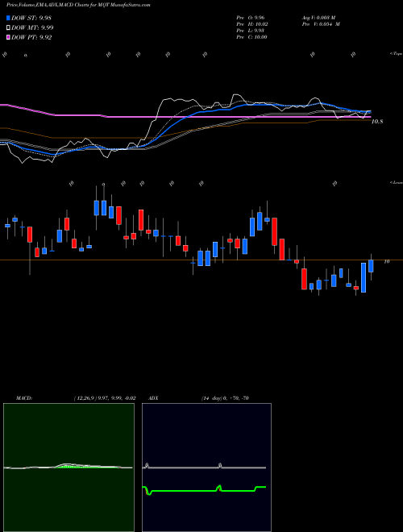Click the 'Pre O: 9.96' open value
The height and width of the screenshot is (532, 403).
click(x=251, y=17)
